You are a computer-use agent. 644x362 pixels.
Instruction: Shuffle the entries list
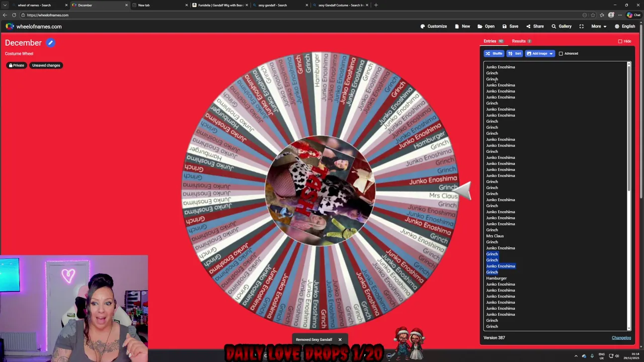coord(494,53)
